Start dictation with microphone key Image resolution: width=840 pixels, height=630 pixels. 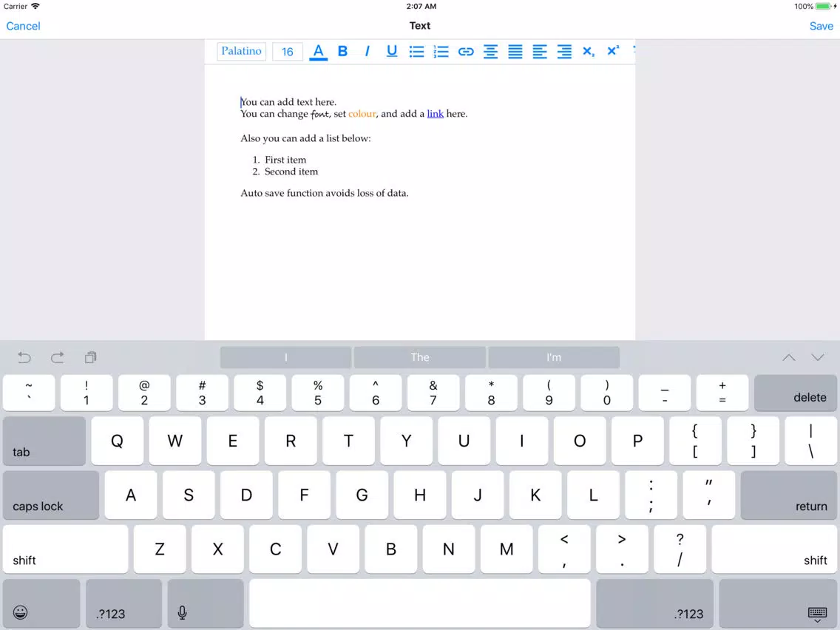tap(206, 603)
